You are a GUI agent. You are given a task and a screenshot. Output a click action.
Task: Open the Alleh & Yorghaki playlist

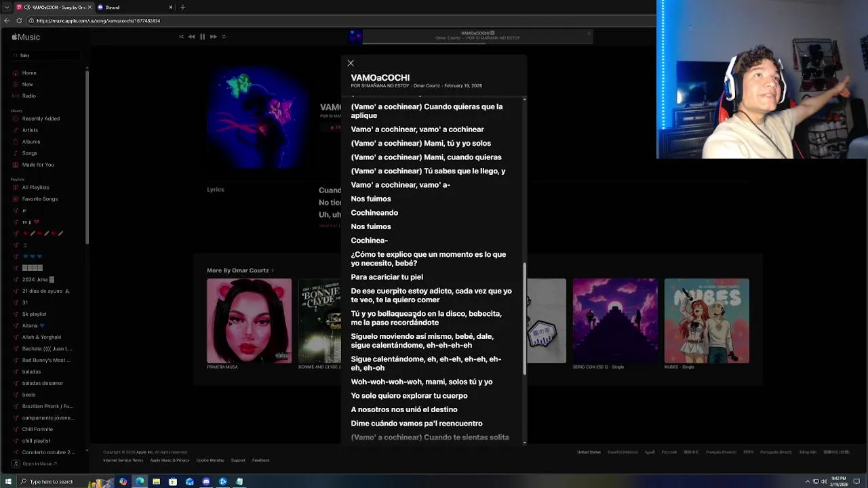click(x=41, y=337)
